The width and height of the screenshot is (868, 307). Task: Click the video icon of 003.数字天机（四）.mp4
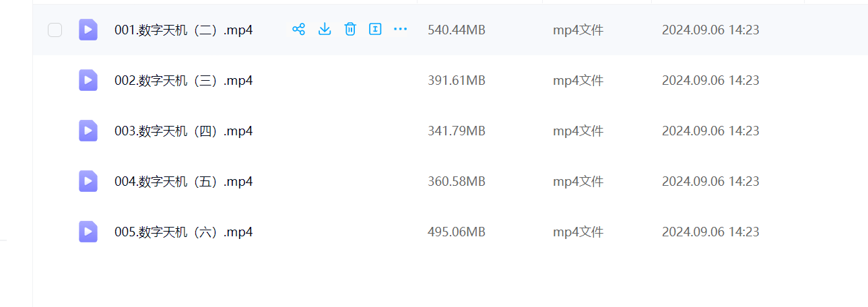(88, 131)
